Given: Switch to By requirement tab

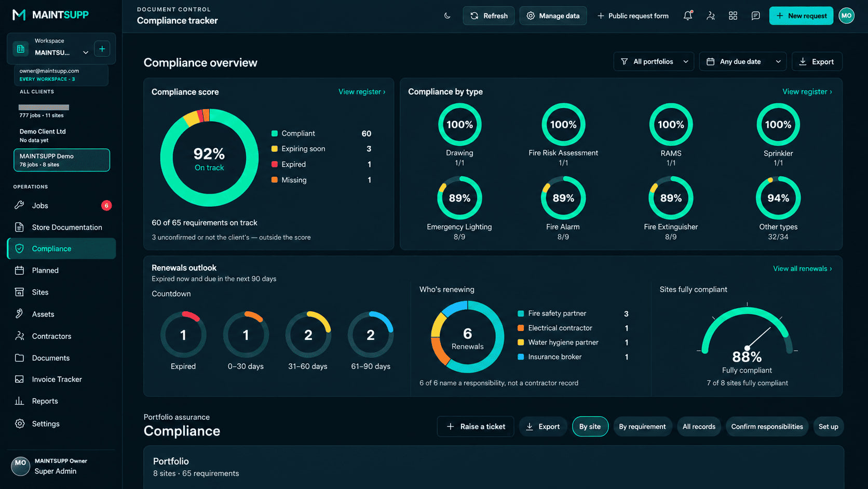Looking at the screenshot, I should pos(642,427).
